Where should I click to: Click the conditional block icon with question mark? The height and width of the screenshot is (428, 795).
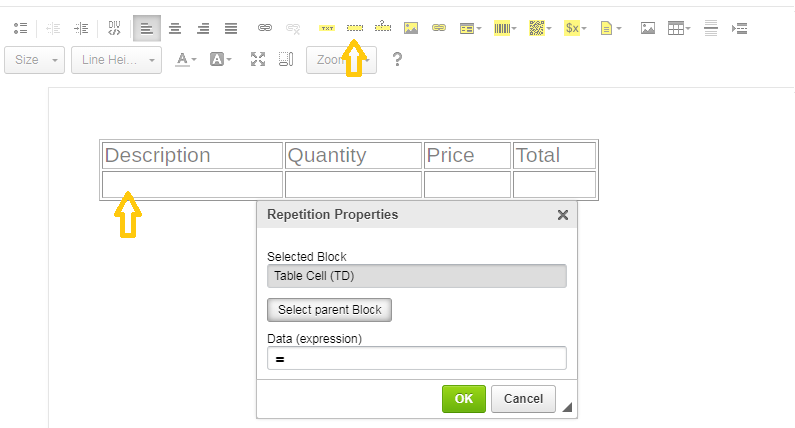tap(383, 27)
